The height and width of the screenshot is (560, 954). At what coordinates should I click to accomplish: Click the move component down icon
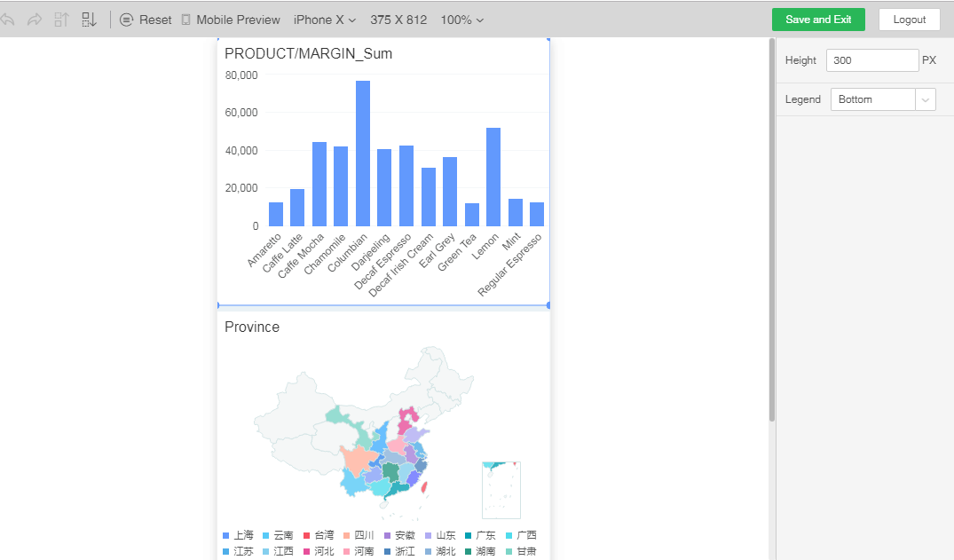click(89, 20)
